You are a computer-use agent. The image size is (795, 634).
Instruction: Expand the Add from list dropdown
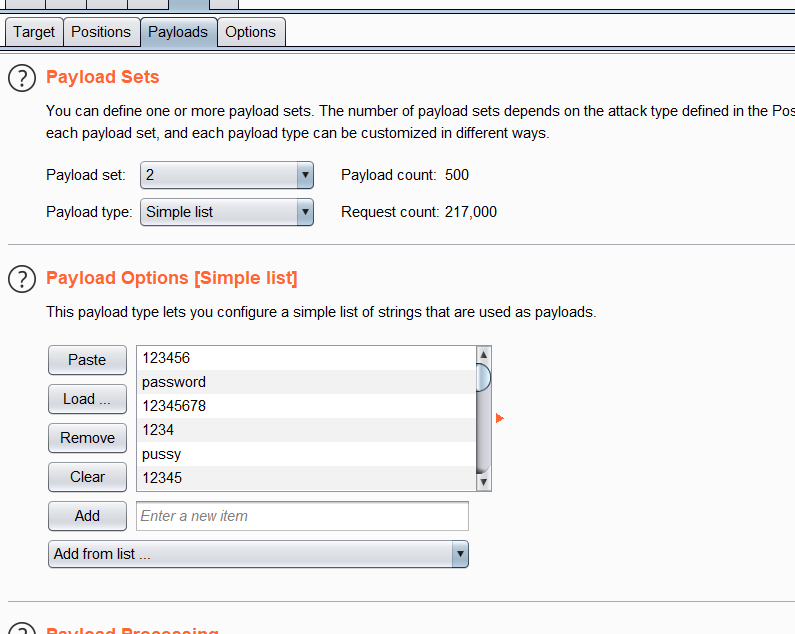[258, 554]
